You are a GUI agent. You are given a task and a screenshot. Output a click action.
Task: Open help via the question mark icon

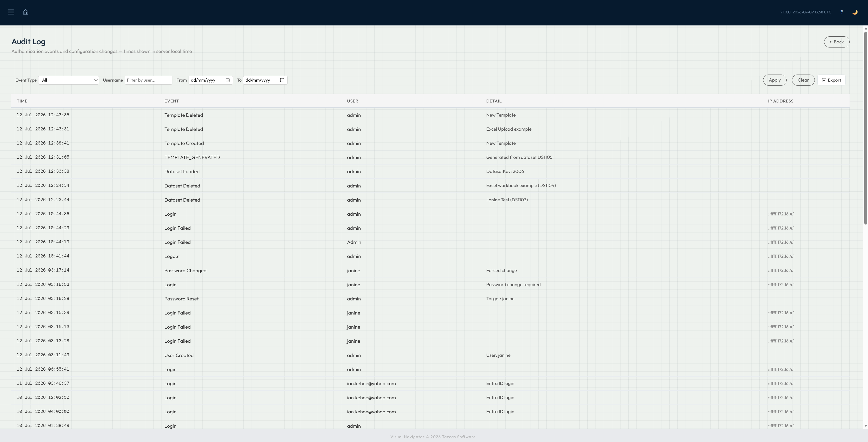(842, 12)
